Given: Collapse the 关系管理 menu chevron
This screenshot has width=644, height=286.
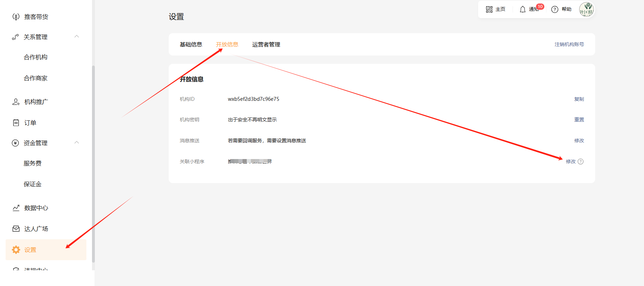Looking at the screenshot, I should pos(77,37).
